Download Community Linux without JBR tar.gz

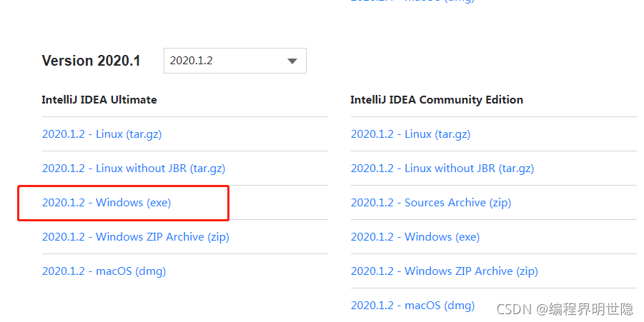(x=442, y=168)
